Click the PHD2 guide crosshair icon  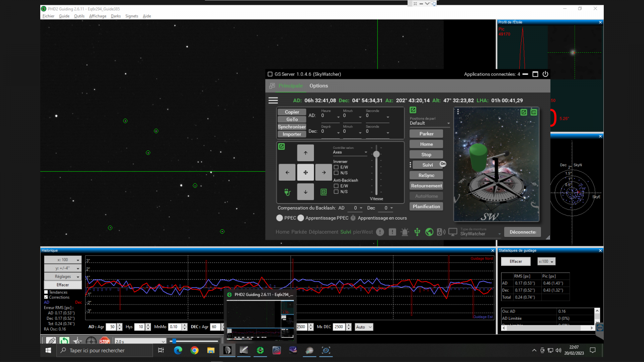click(91, 341)
